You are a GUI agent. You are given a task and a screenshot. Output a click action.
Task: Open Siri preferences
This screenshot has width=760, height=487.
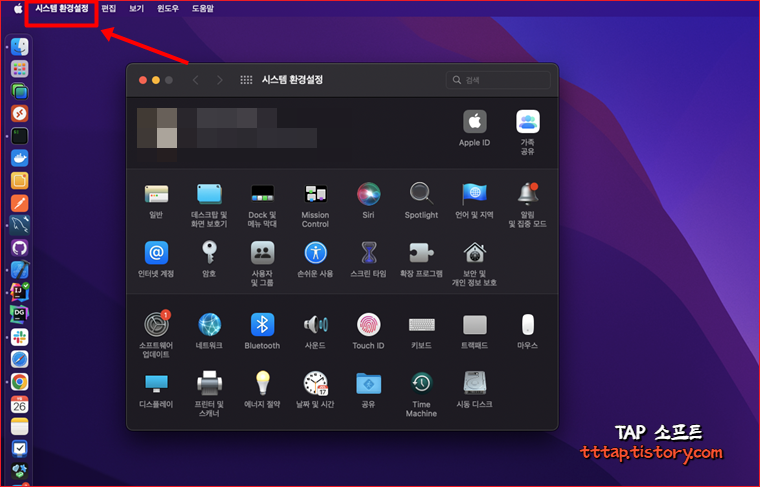368,194
